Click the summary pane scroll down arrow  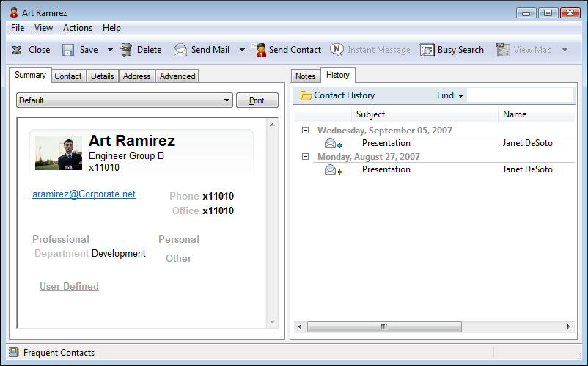pos(272,322)
